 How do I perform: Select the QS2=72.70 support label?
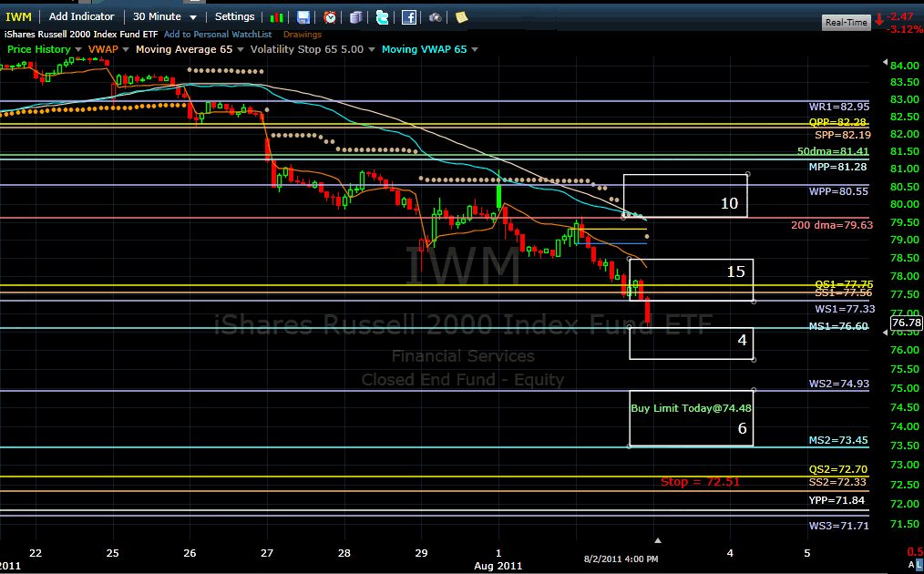pos(838,470)
